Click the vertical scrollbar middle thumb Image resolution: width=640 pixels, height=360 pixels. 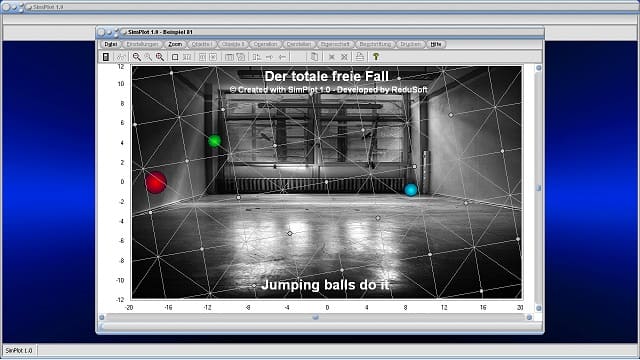(x=538, y=188)
